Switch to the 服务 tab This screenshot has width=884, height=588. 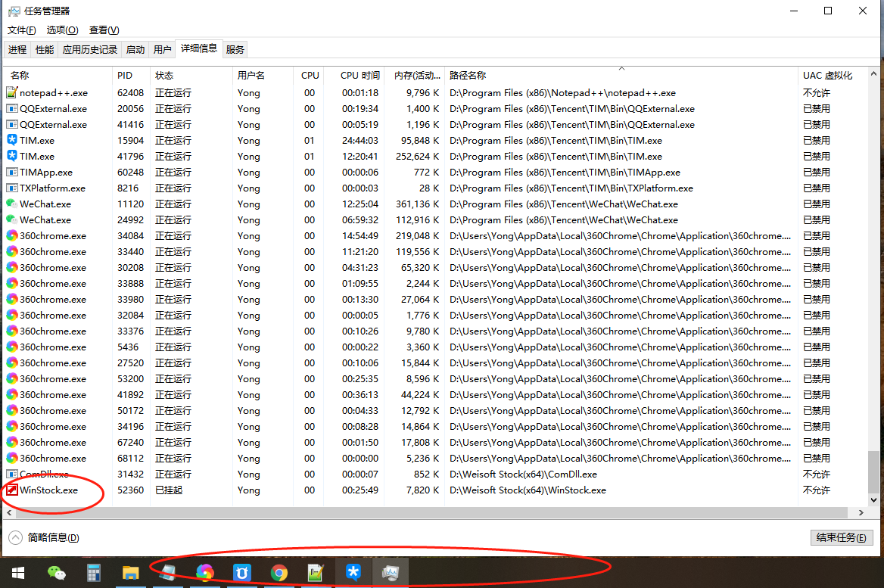(x=235, y=50)
